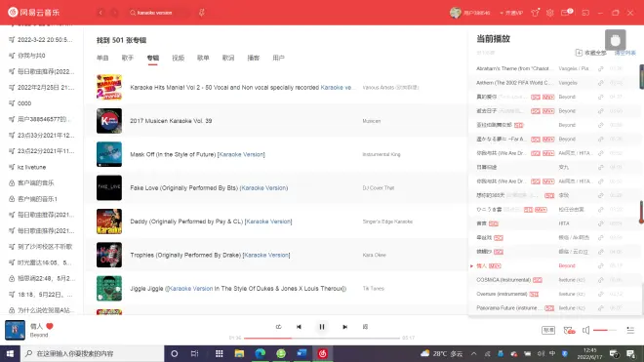Open the messages mail icon
The height and width of the screenshot is (362, 644).
pos(566,13)
